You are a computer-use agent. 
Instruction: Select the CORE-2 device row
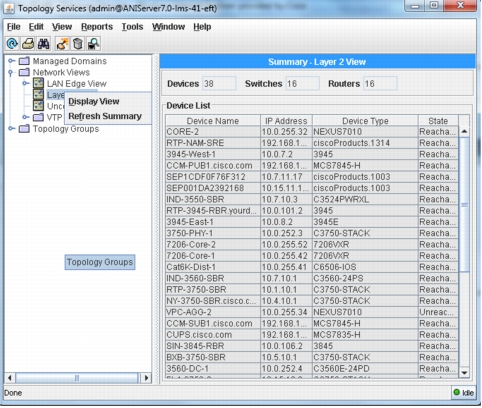(x=312, y=132)
